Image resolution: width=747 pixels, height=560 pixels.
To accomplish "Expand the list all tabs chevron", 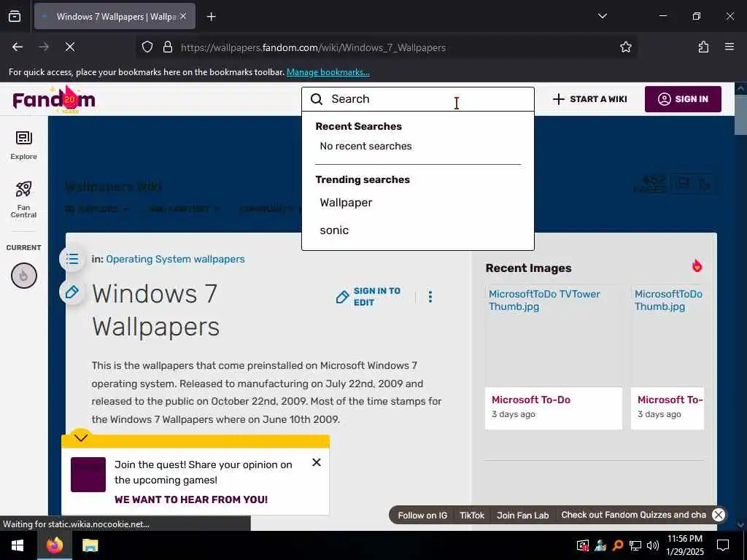I will tap(602, 16).
